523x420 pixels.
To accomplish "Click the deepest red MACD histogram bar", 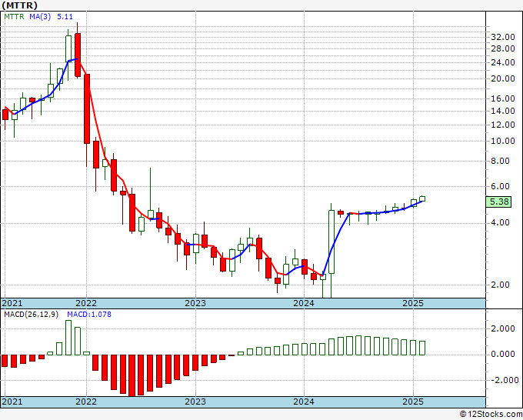I will point(132,375).
